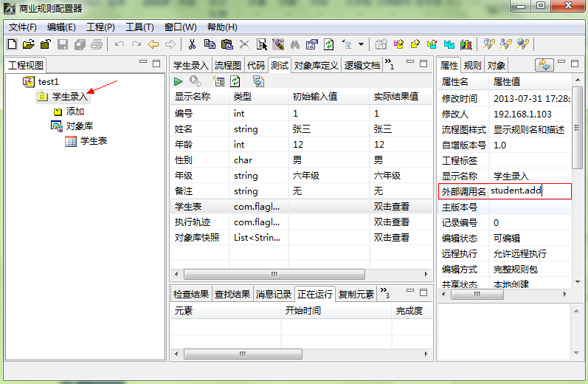588x384 pixels.
Task: Open the 帮助(H) menu
Action: pos(222,27)
